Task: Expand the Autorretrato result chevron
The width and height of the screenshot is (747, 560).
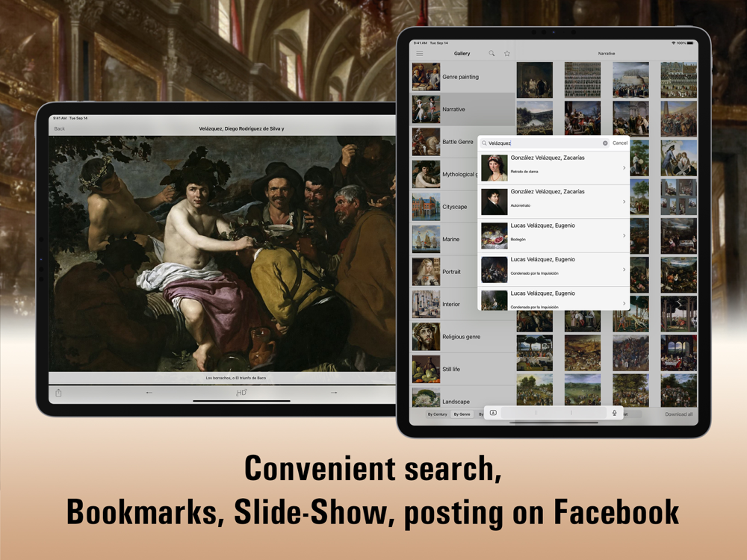Action: (624, 202)
